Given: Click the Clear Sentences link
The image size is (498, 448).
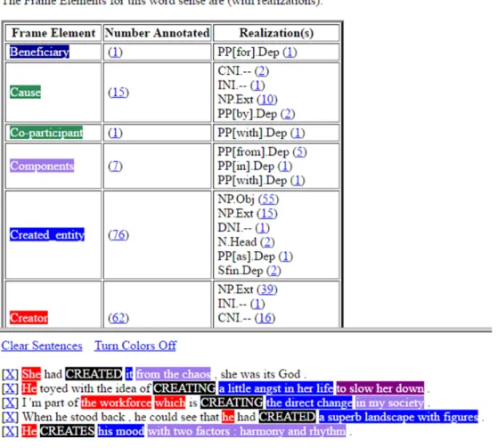Looking at the screenshot, I should tap(42, 346).
